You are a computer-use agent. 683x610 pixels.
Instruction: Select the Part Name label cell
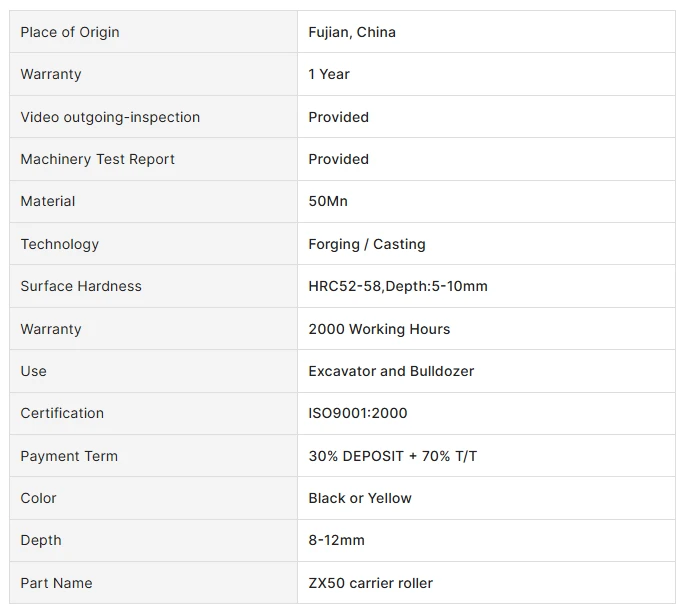pos(153,583)
